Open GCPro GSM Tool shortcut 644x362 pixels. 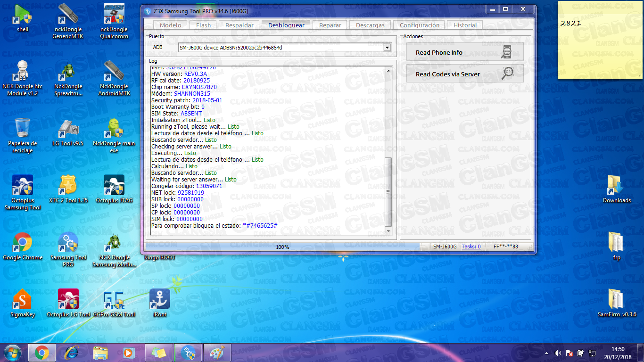114,304
